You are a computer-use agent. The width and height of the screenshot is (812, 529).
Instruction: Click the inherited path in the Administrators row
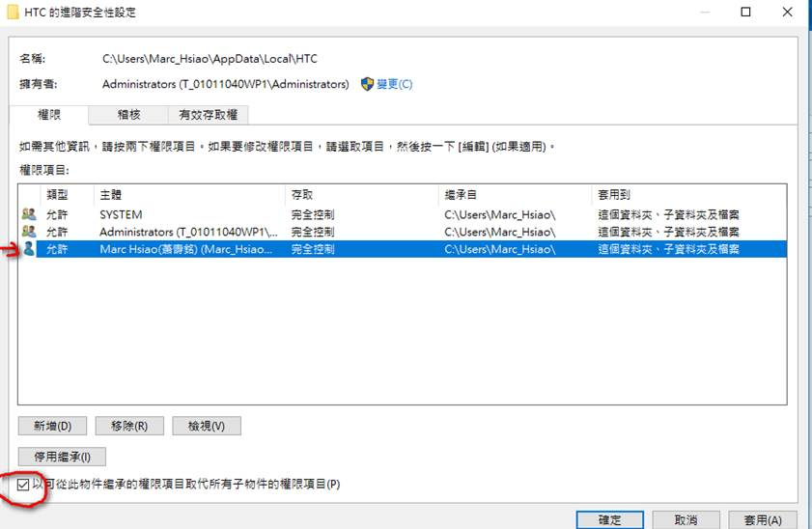point(500,232)
